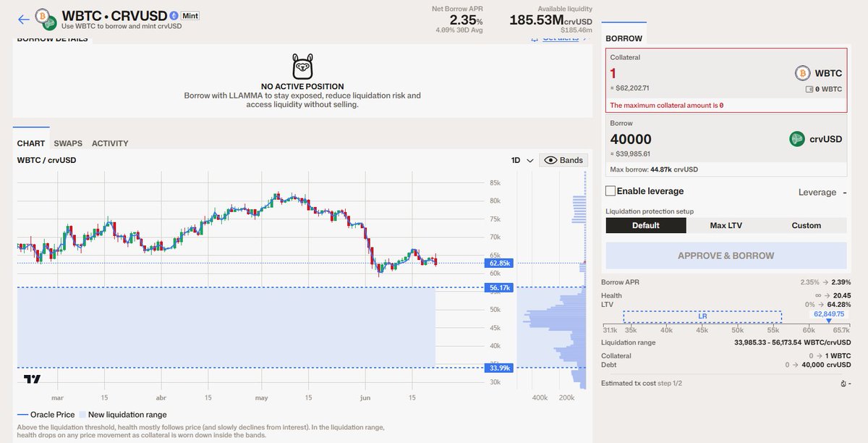Select Max LTV liquidation protection
This screenshot has width=868, height=443.
click(726, 225)
